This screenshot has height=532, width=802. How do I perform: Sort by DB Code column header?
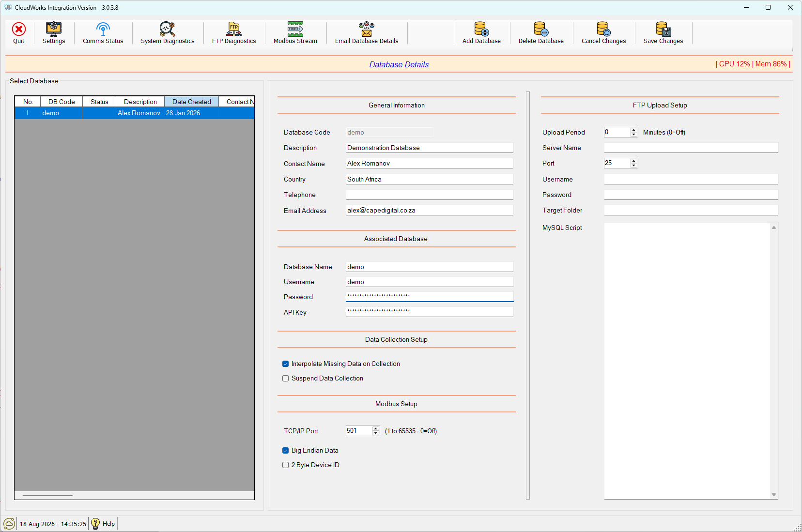coord(62,102)
